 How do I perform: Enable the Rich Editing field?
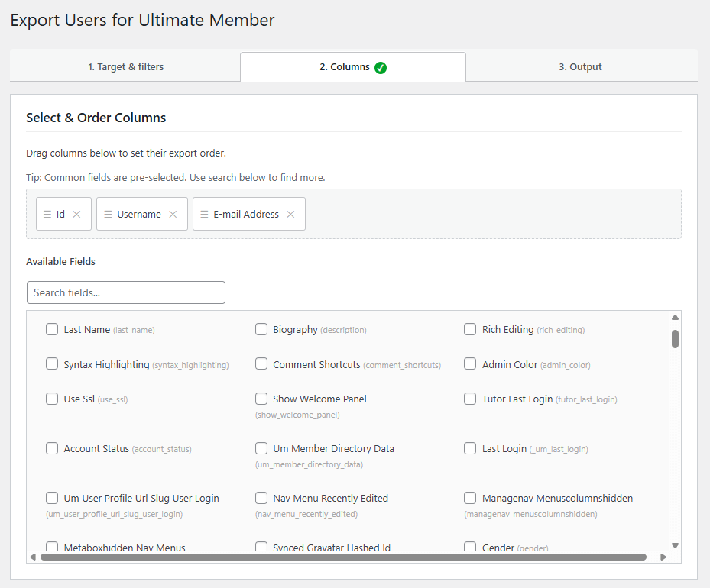coord(470,329)
